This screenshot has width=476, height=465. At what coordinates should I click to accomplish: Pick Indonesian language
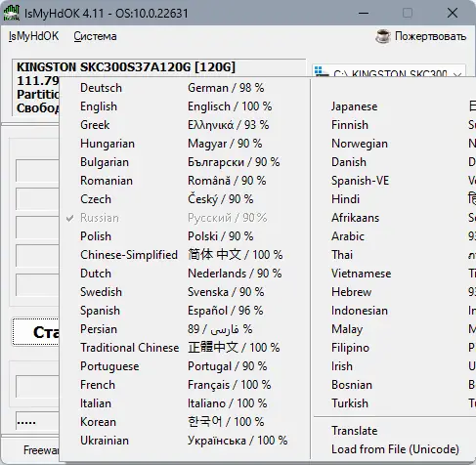tap(394, 311)
